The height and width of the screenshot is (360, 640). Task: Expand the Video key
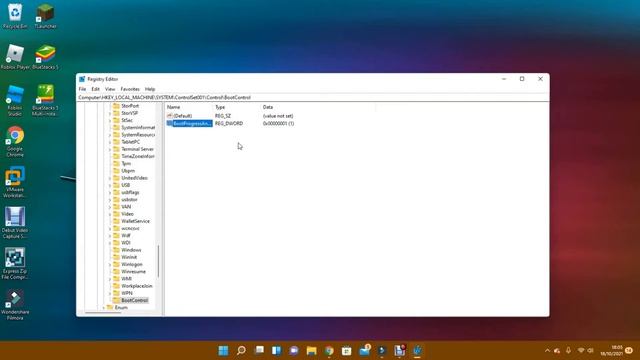(110, 214)
